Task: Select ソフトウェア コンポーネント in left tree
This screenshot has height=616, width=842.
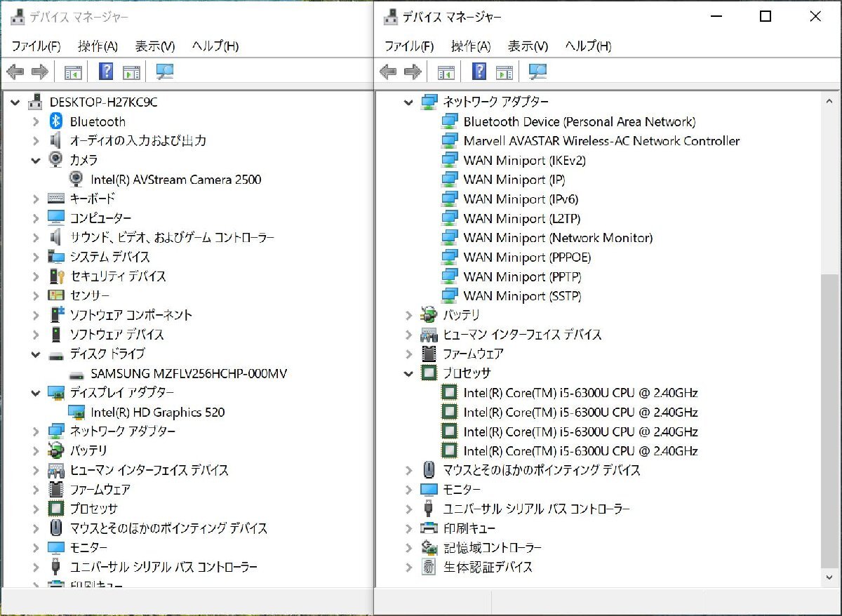Action: click(131, 315)
